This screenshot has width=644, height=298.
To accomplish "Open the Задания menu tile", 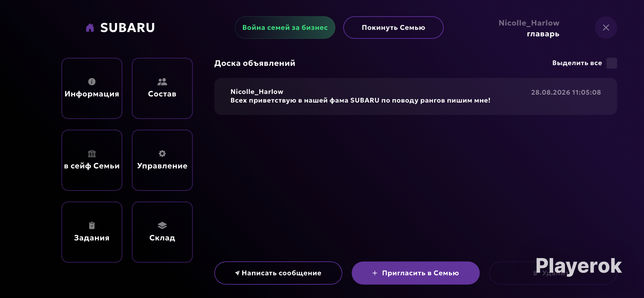I will (x=92, y=232).
